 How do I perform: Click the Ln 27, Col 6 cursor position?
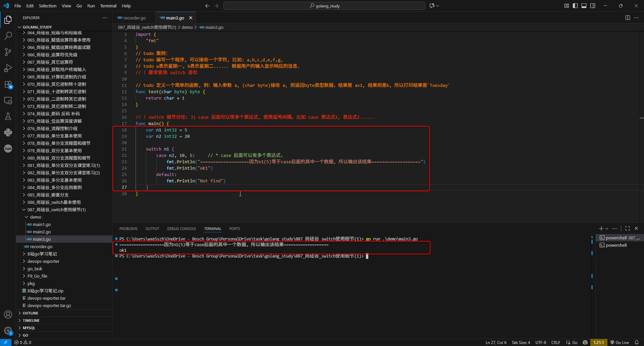(x=496, y=342)
